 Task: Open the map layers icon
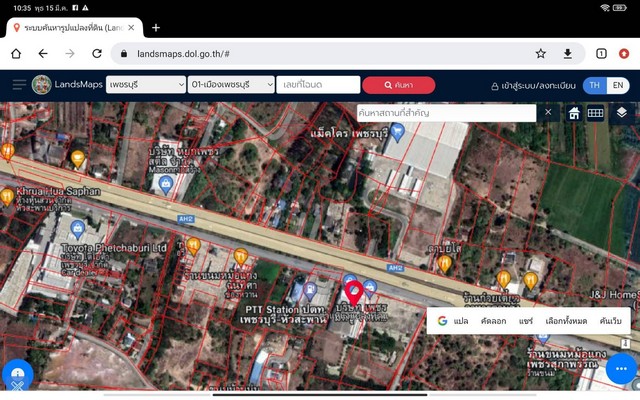click(x=621, y=112)
